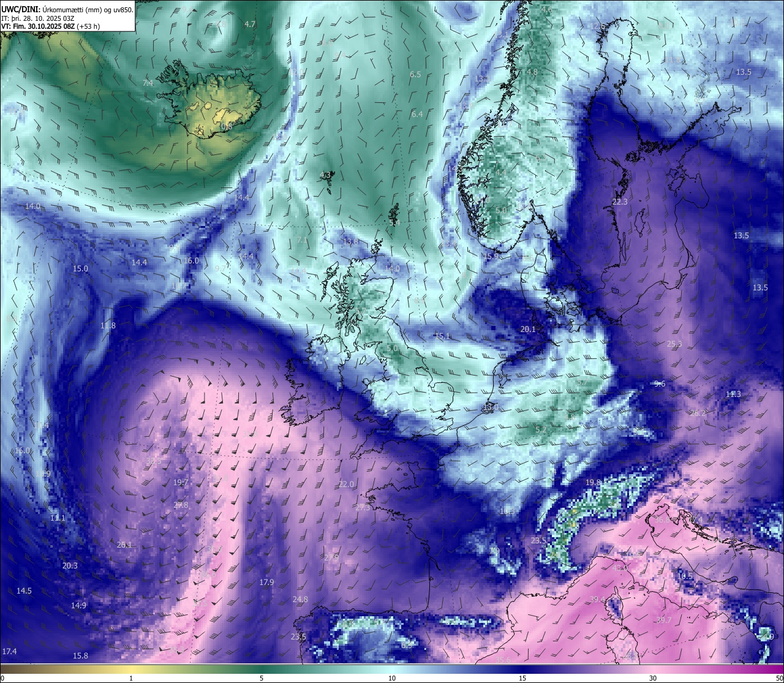
Task: Click the 25.3 value label
Action: pyautogui.click(x=674, y=344)
